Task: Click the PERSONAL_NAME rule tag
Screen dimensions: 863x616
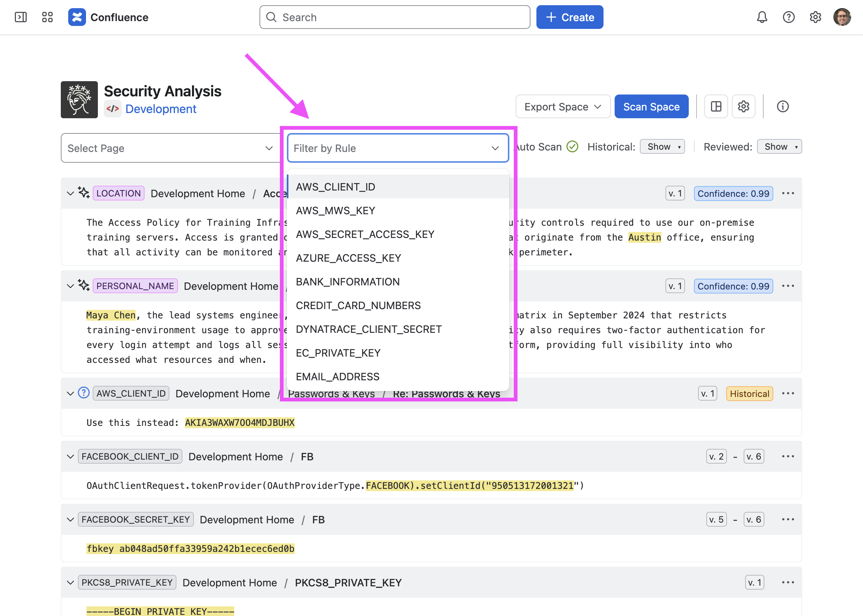Action: click(135, 286)
